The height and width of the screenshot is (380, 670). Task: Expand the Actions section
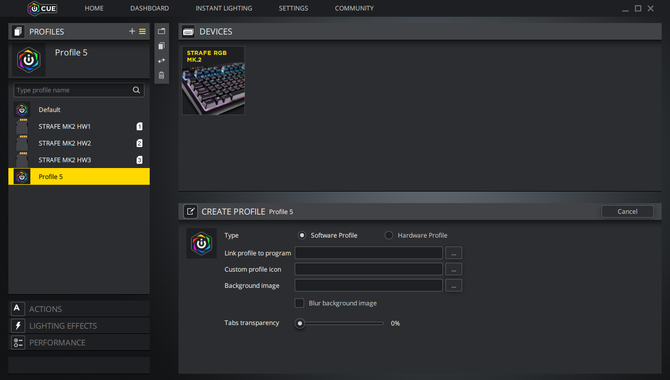point(79,309)
